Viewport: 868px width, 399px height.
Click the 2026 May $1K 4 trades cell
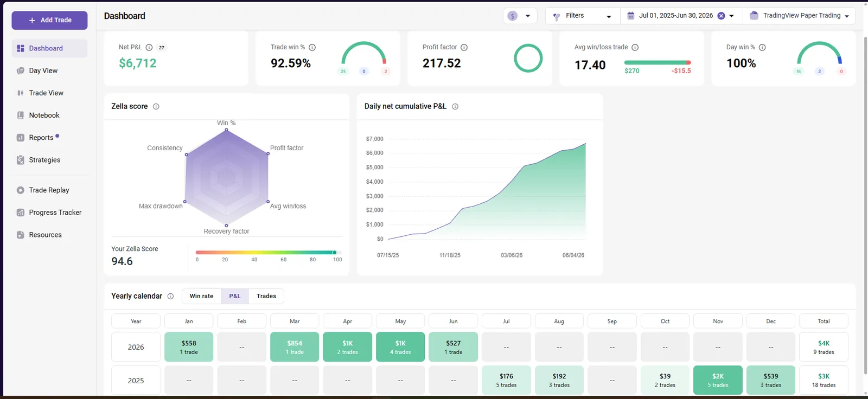coord(400,347)
